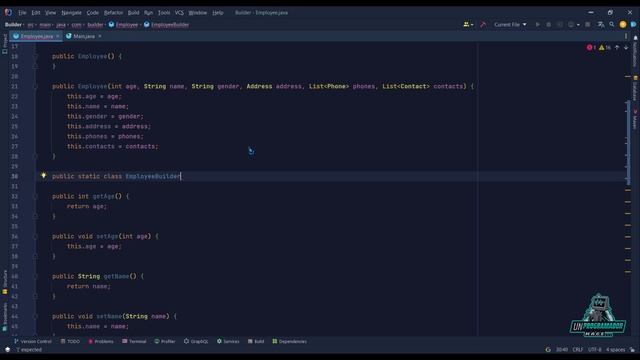Open the Run menu
This screenshot has width=640, height=360.
(x=148, y=13)
